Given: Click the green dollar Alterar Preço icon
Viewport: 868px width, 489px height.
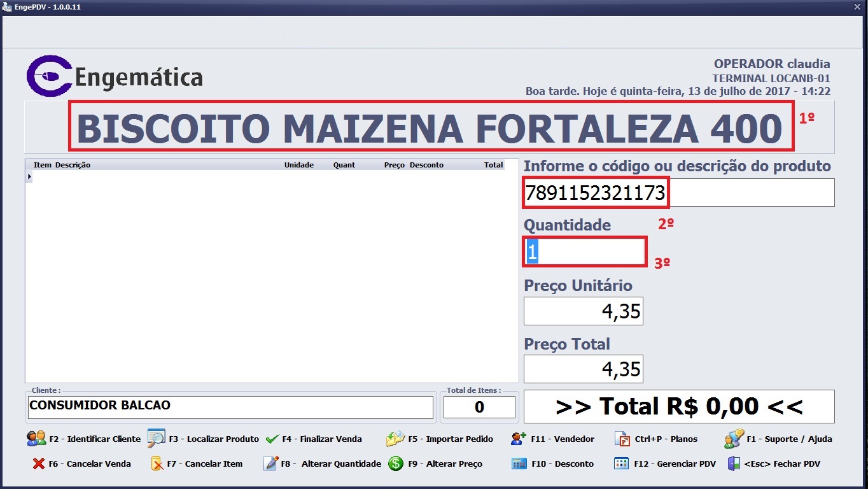Looking at the screenshot, I should pyautogui.click(x=396, y=464).
